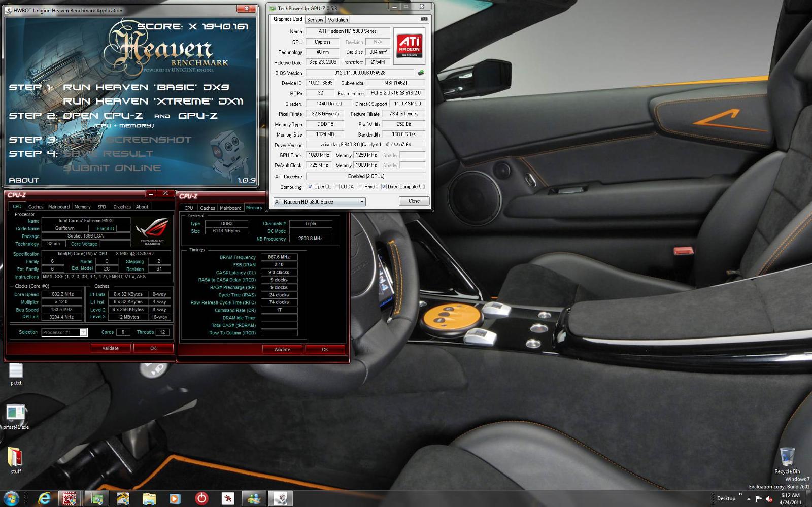This screenshot has height=507, width=812.
Task: Run Heaven "Basic" DX9 benchmark
Action: pos(146,87)
